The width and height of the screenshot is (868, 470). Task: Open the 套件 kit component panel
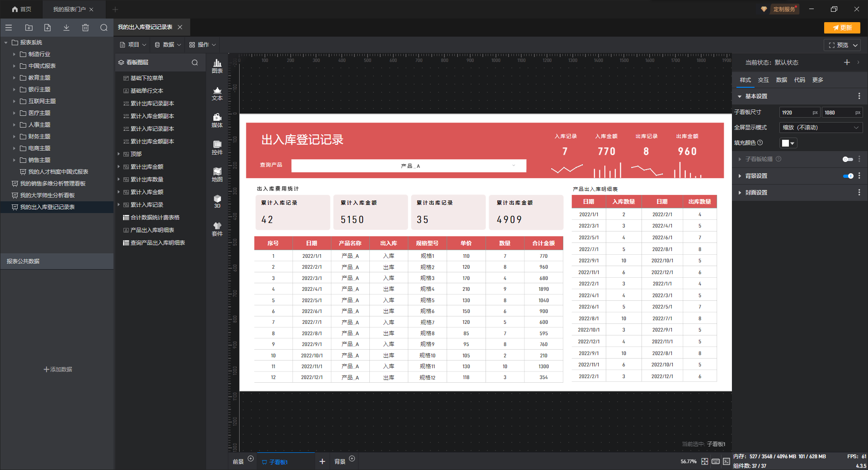tap(217, 229)
